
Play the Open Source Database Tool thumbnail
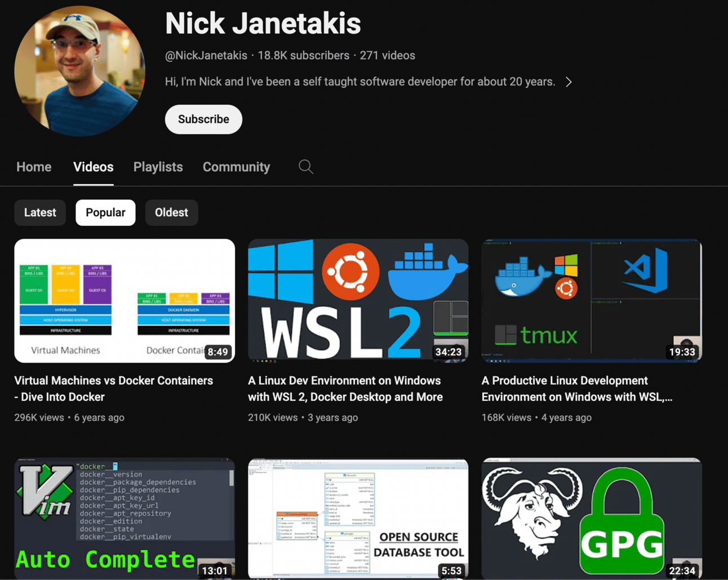[x=358, y=519]
